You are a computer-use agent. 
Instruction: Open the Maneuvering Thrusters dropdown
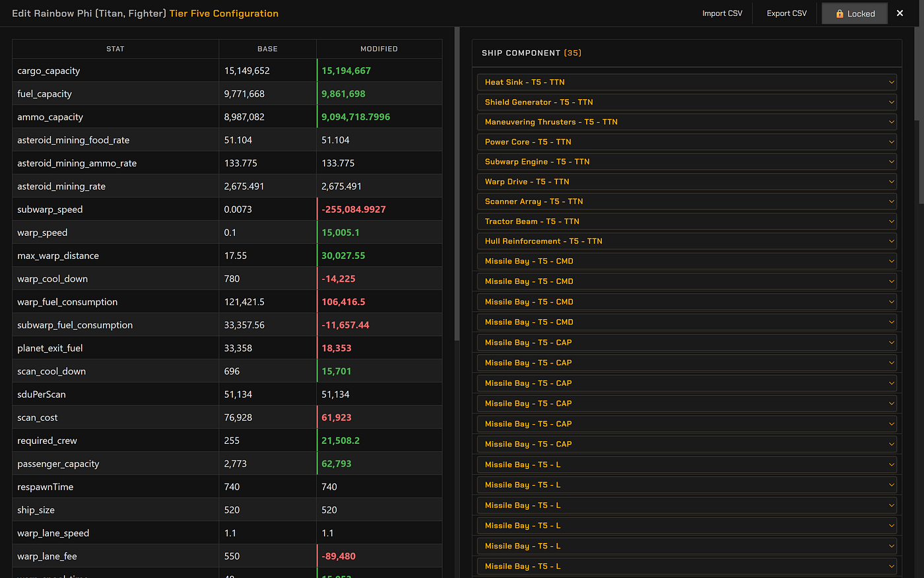pyautogui.click(x=686, y=122)
